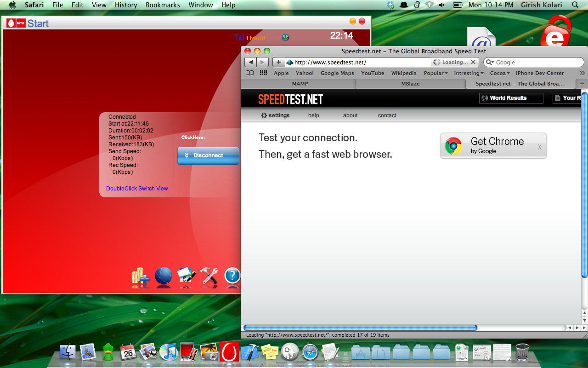Viewport: 588px width, 368px height.
Task: Expand the Popular bookmarks dropdown
Action: (x=435, y=73)
